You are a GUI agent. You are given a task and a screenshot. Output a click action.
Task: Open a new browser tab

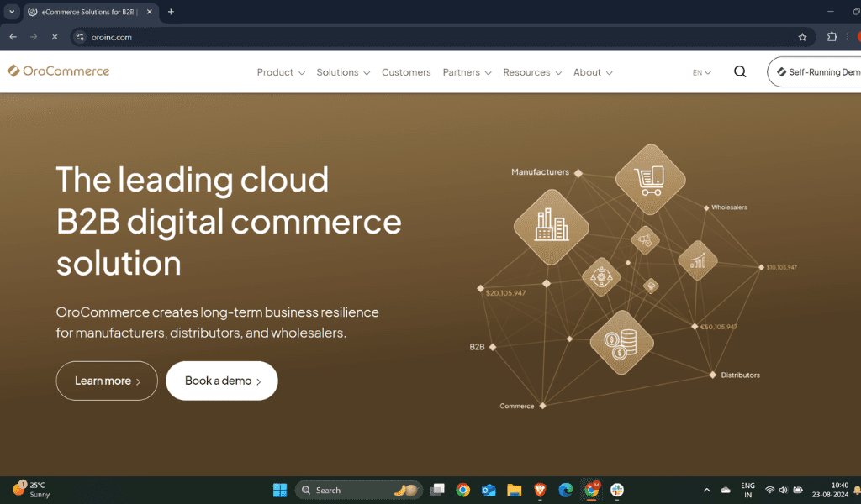[x=171, y=12]
